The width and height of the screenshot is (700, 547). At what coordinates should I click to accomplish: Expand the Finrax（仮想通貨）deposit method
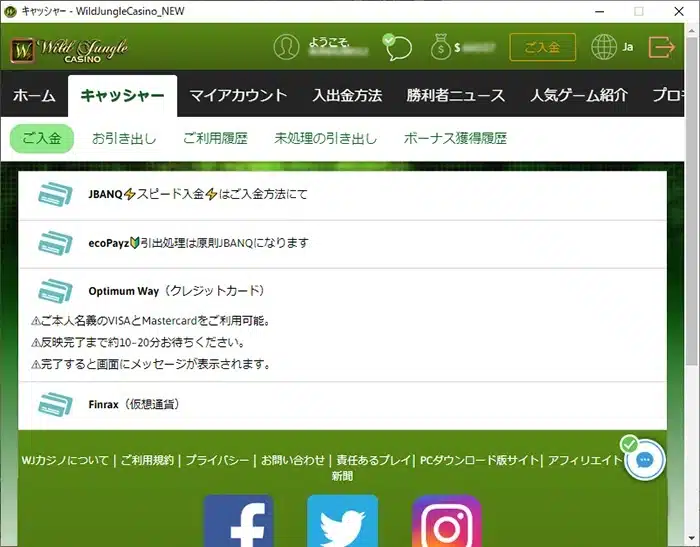click(342, 405)
